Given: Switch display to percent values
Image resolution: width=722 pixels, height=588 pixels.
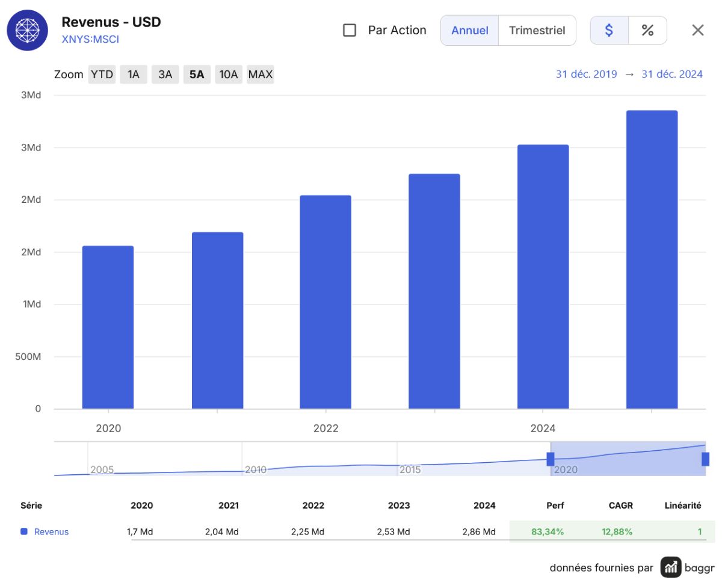Looking at the screenshot, I should tap(647, 30).
